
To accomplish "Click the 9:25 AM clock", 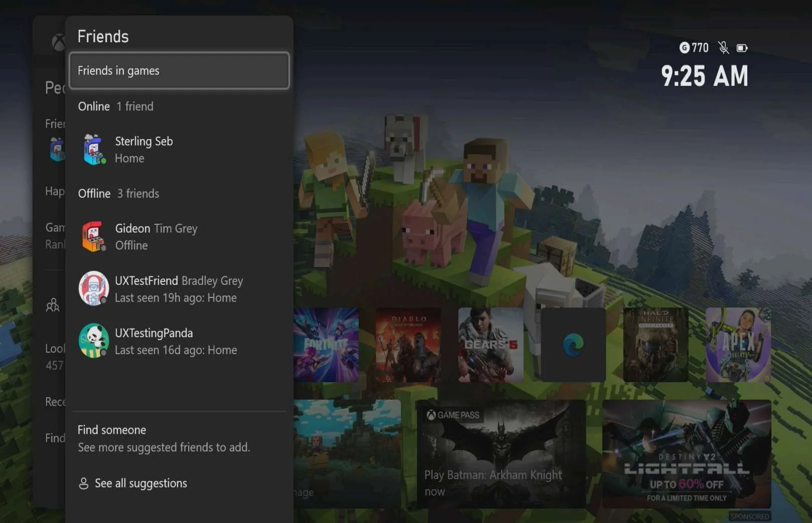I will [x=705, y=76].
